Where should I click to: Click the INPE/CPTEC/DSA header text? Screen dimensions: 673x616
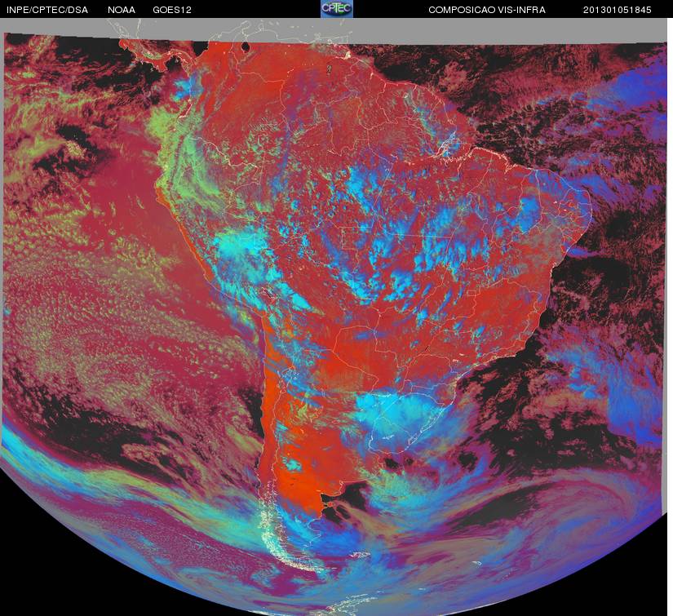pyautogui.click(x=47, y=10)
